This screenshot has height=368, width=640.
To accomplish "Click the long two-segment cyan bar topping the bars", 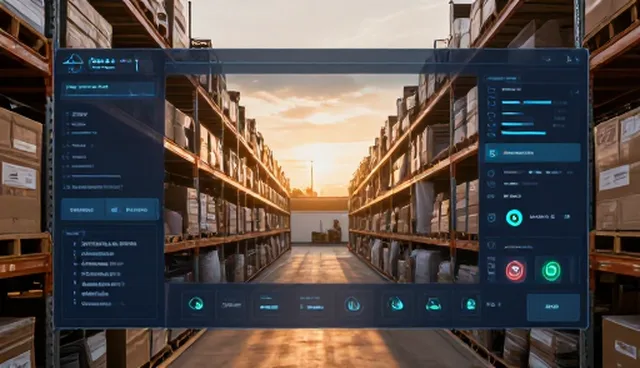I will (x=527, y=102).
